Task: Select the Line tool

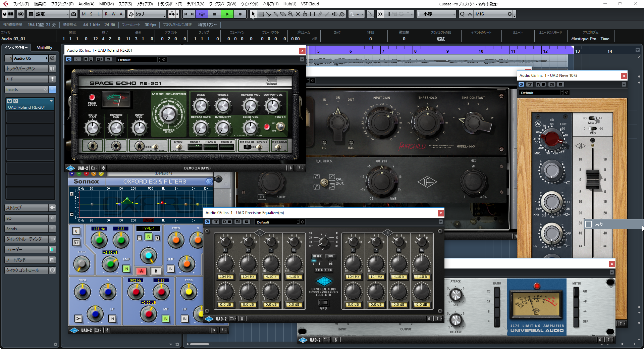Action: (327, 14)
